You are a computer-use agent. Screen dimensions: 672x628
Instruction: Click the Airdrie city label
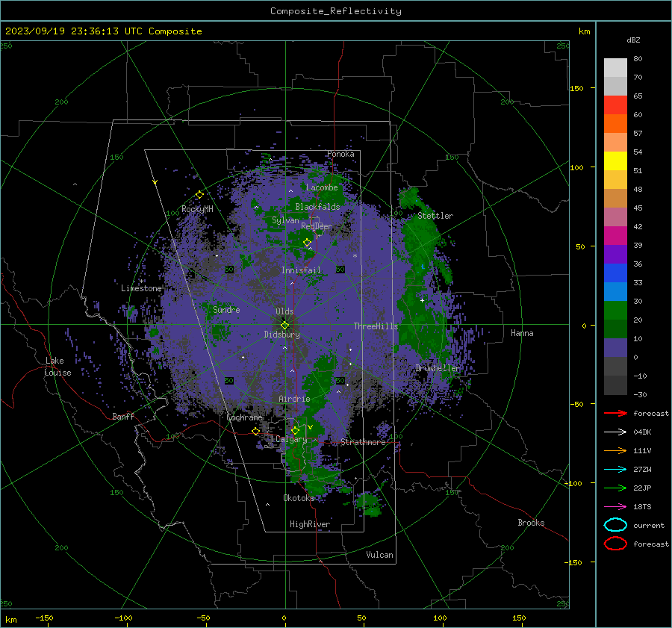click(x=294, y=399)
